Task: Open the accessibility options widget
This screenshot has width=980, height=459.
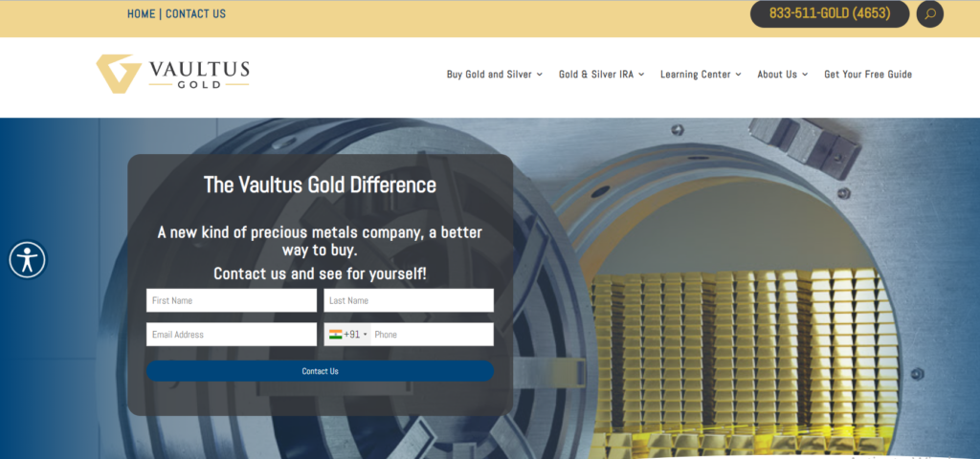Action: pyautogui.click(x=28, y=260)
